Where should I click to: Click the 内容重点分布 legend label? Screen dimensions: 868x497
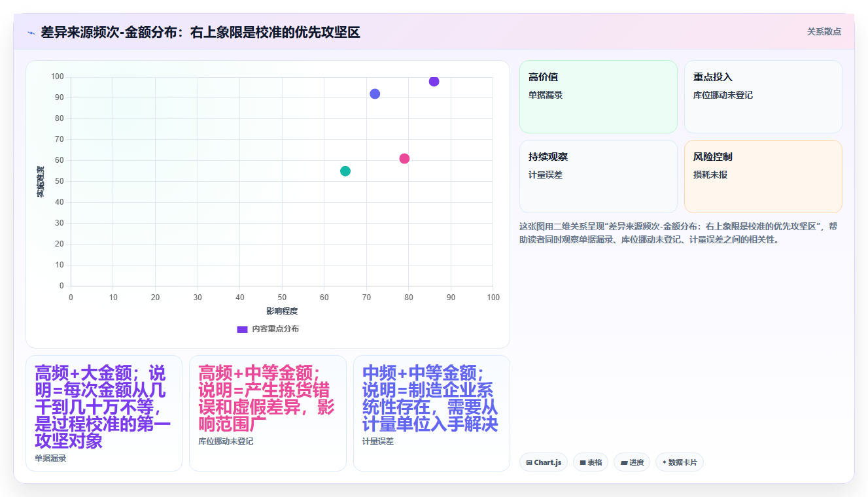click(275, 329)
